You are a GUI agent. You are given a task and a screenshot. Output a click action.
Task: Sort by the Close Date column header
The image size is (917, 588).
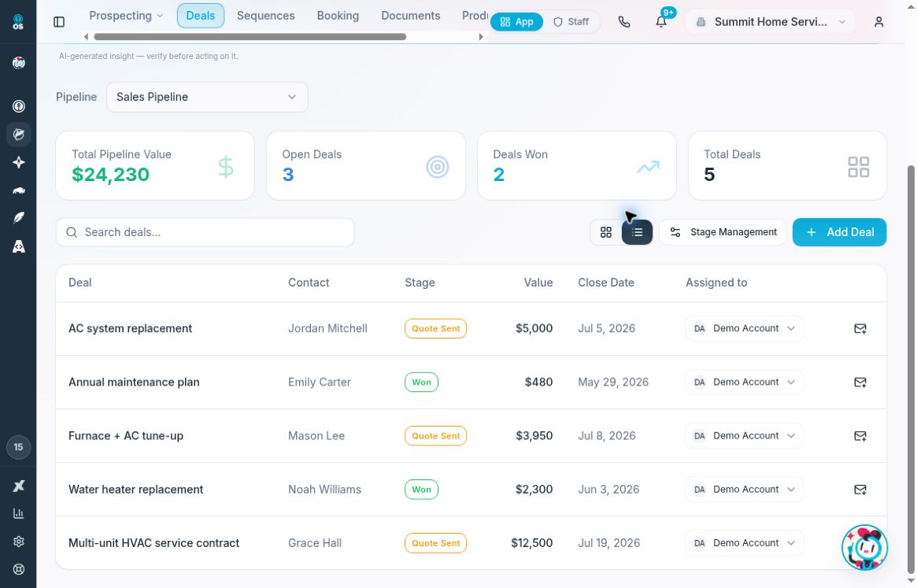coord(606,283)
